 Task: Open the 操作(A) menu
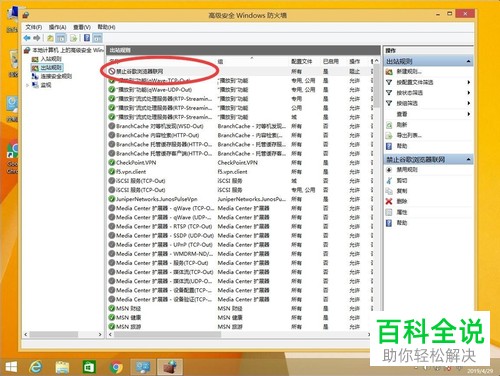pos(57,27)
